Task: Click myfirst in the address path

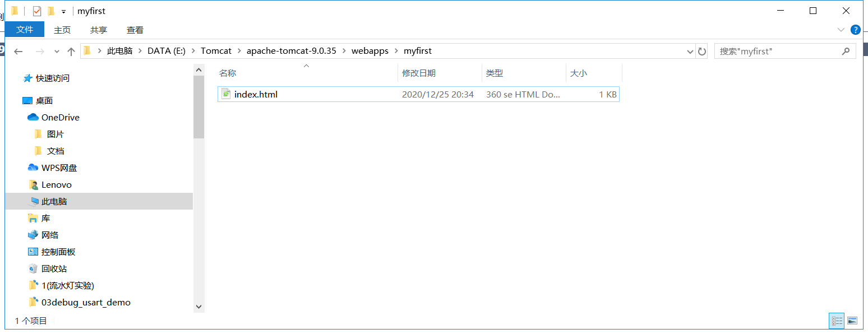Action: (x=418, y=51)
